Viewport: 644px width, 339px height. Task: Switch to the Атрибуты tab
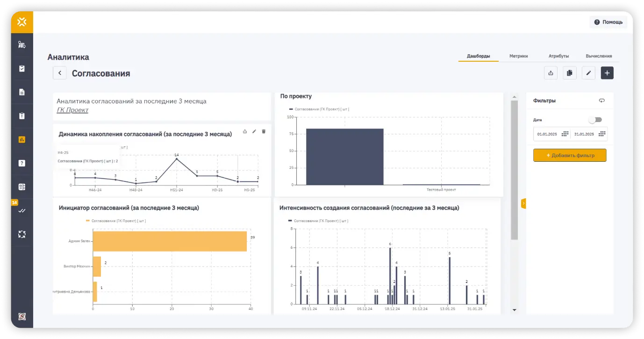558,56
